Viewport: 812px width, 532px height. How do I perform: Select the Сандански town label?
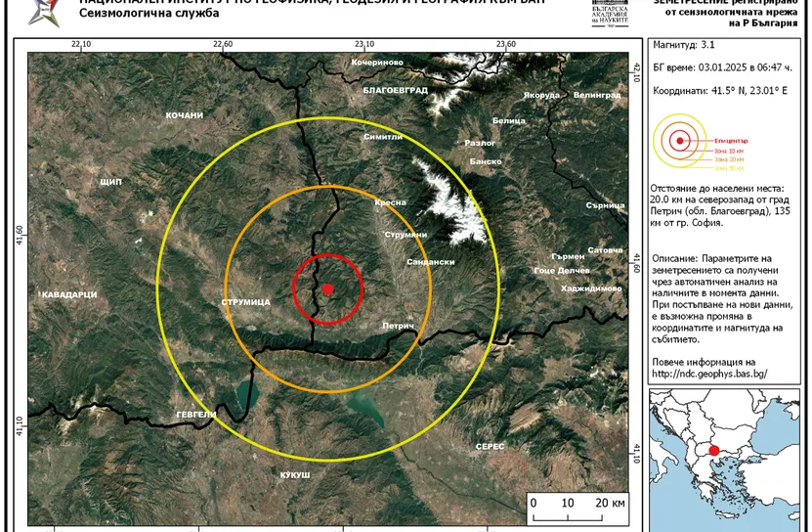[430, 263]
